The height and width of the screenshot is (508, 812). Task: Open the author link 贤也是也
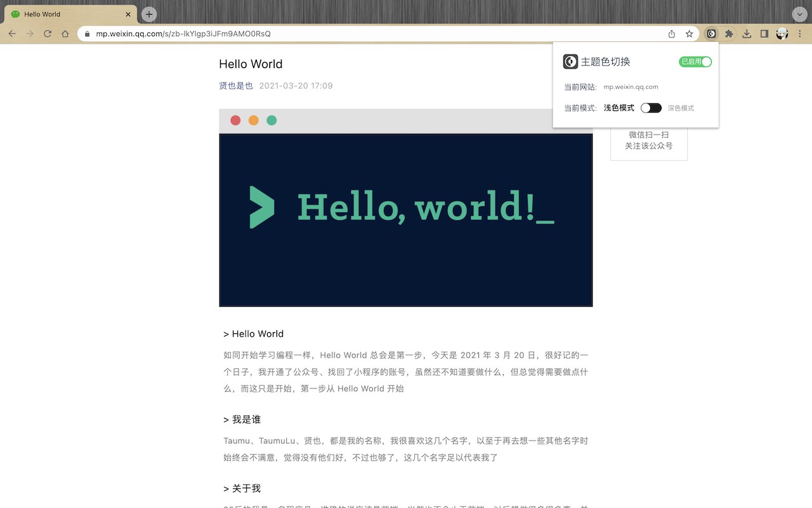(236, 86)
